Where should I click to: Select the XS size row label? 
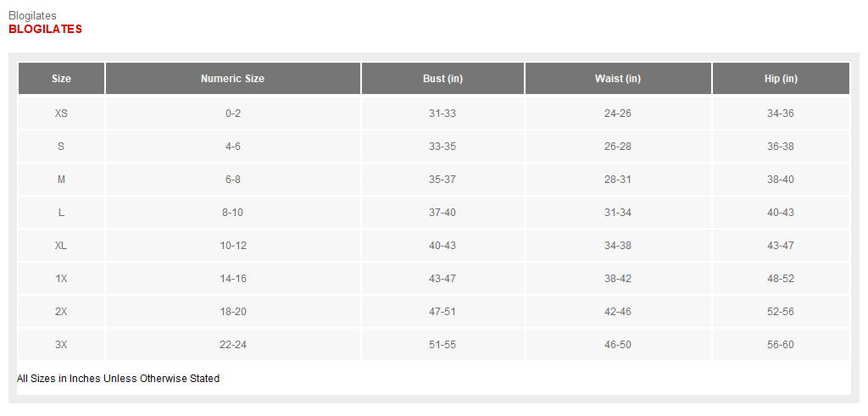(61, 114)
